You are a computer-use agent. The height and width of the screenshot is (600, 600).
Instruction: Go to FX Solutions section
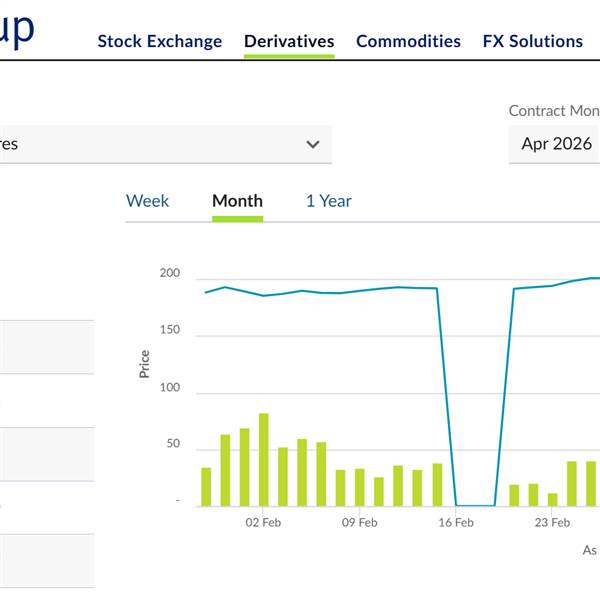pyautogui.click(x=532, y=41)
